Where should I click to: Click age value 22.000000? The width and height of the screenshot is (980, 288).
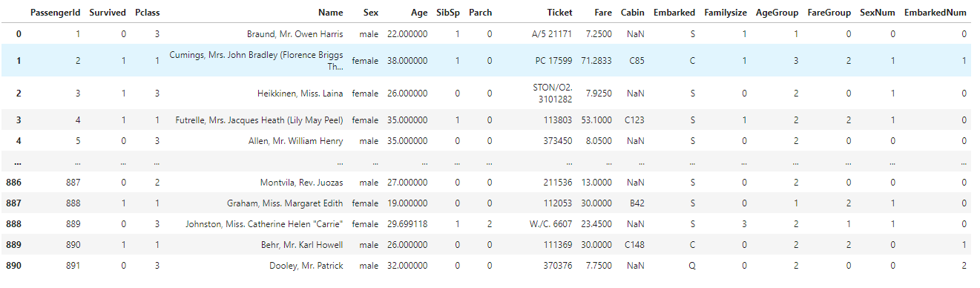(407, 34)
